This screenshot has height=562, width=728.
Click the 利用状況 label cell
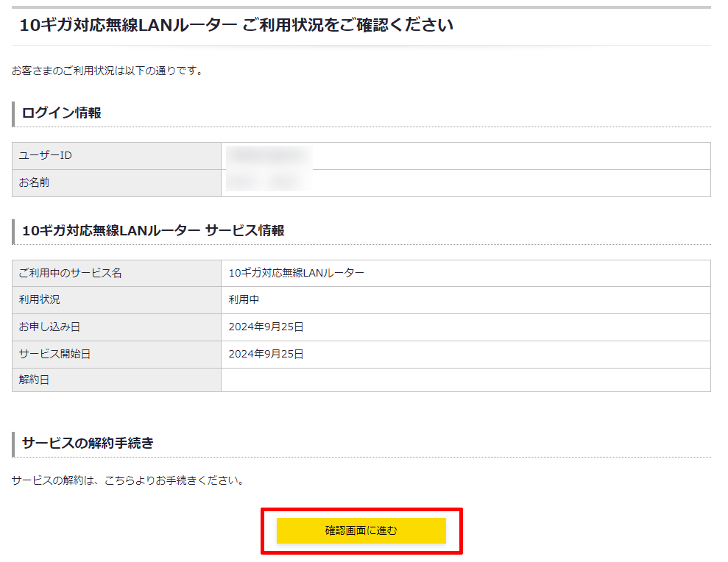click(x=40, y=300)
